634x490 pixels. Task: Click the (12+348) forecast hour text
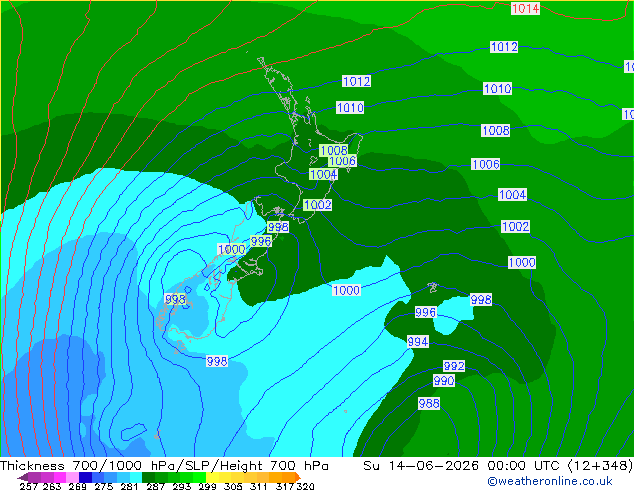click(x=600, y=466)
